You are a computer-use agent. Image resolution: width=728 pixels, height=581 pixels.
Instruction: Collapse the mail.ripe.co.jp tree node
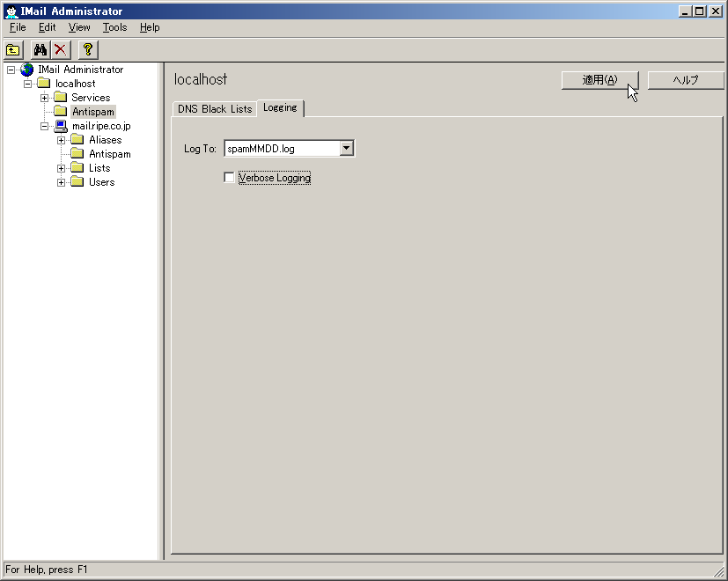[44, 127]
